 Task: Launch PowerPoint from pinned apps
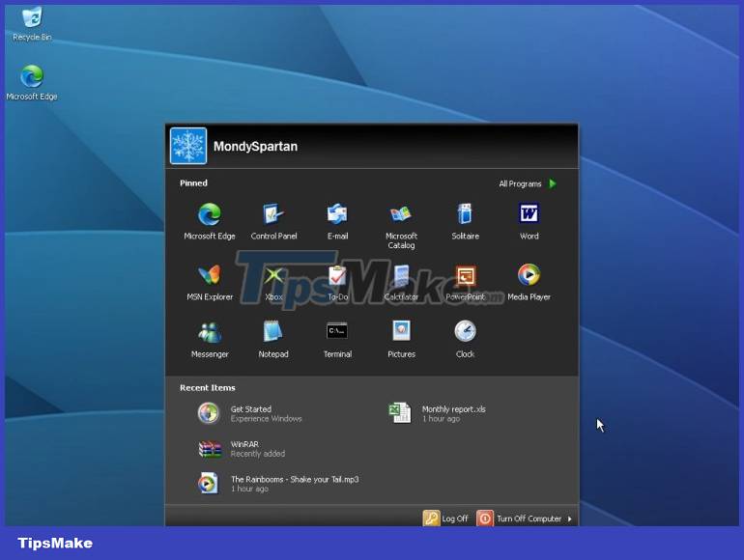465,283
